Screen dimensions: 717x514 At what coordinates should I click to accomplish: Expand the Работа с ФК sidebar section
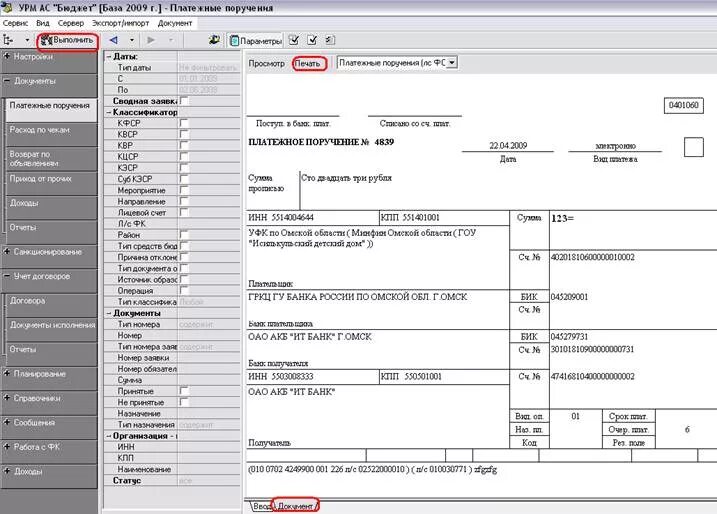[7, 447]
